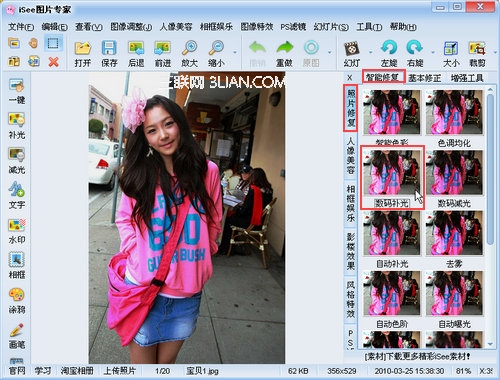Switch to 基本修正 tab
Image resolution: width=500 pixels, height=380 pixels.
coord(425,78)
